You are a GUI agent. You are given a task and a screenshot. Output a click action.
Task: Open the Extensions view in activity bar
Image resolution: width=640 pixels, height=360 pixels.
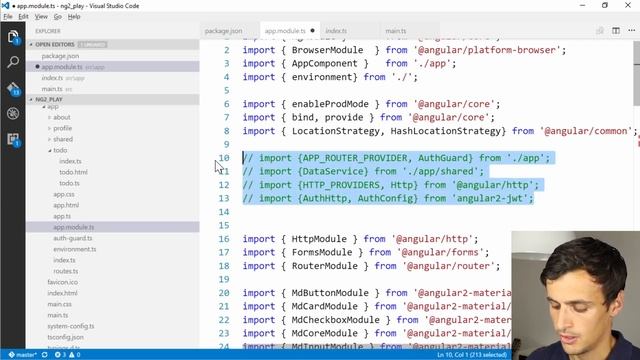click(x=13, y=140)
